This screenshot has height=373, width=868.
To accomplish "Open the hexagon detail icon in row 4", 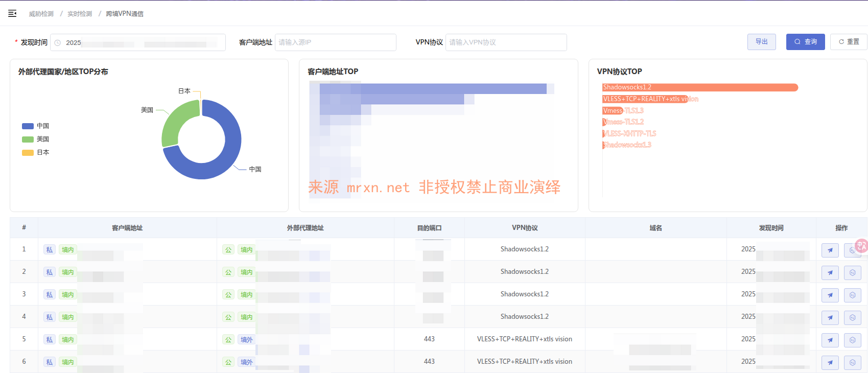I will [x=853, y=318].
